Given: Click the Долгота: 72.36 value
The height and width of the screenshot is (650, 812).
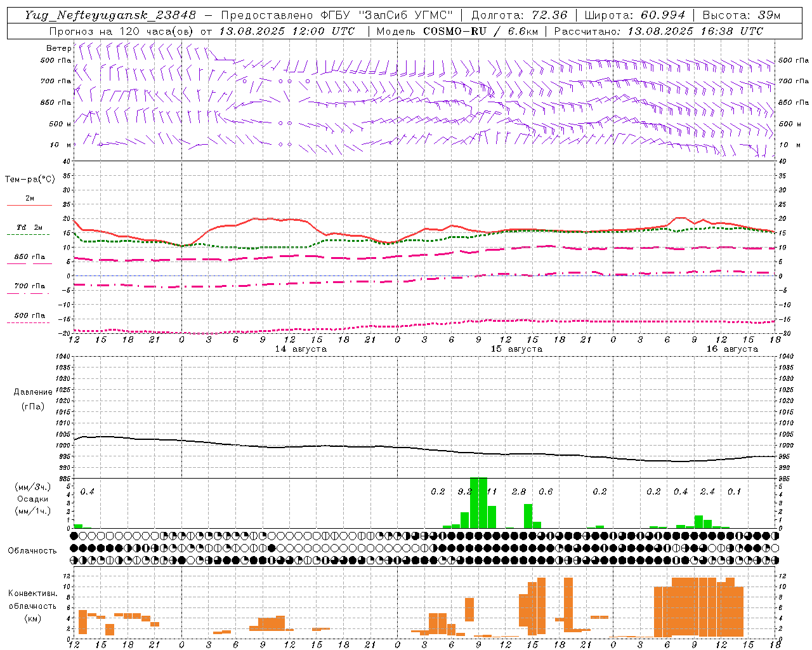Looking at the screenshot, I should 519,15.
